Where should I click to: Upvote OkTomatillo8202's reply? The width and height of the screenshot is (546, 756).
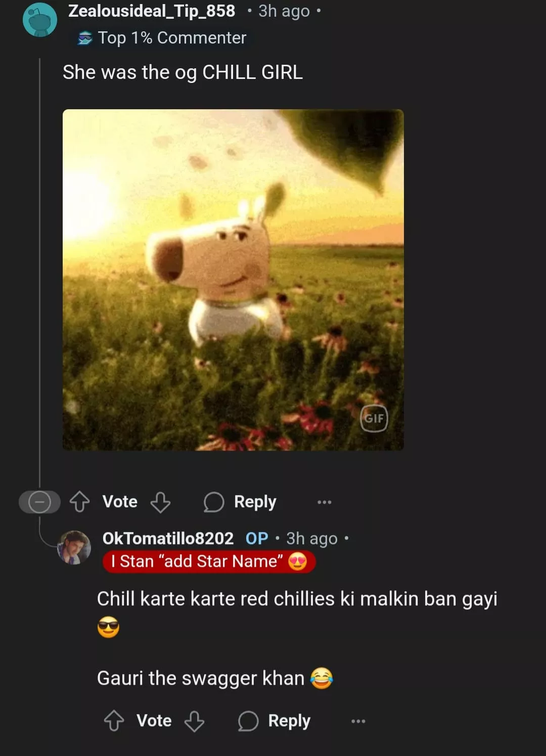pos(114,721)
